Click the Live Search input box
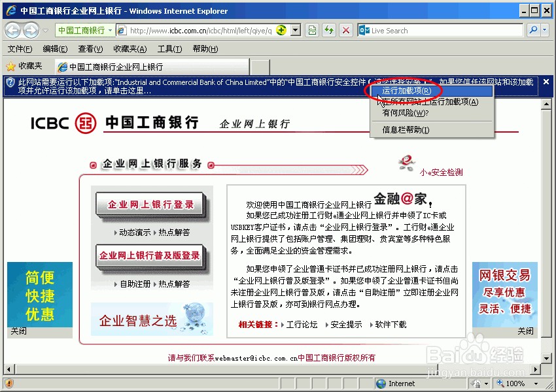Screen dimensions: 556x392 coord(440,31)
